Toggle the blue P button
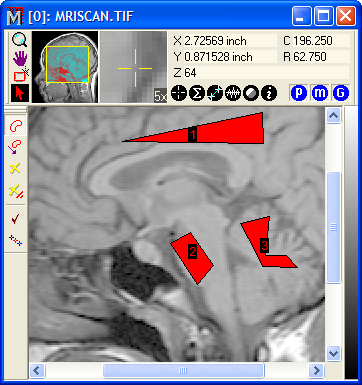362x385 pixels. click(299, 93)
